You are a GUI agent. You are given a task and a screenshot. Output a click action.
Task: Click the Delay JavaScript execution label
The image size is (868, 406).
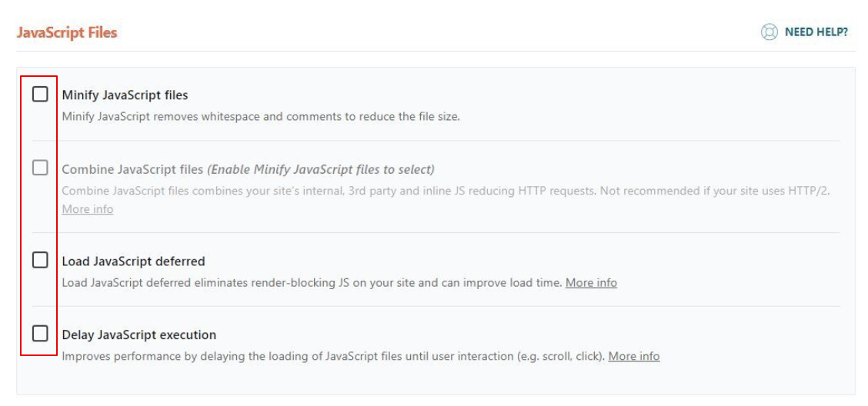point(139,335)
